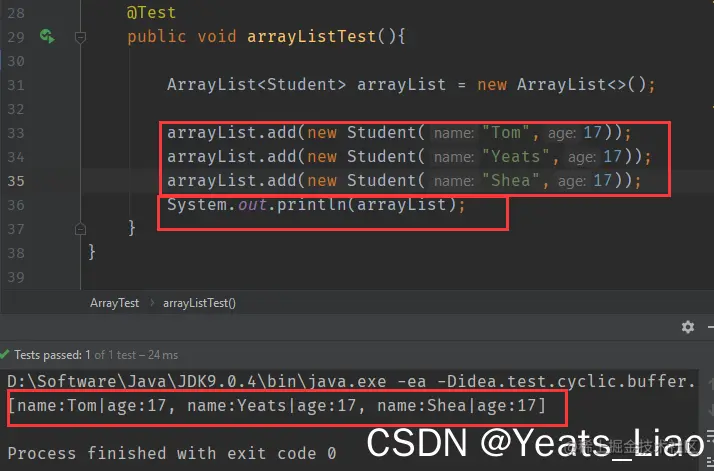Select arrayListTest() breadcrumb
714x471 pixels.
(x=199, y=303)
